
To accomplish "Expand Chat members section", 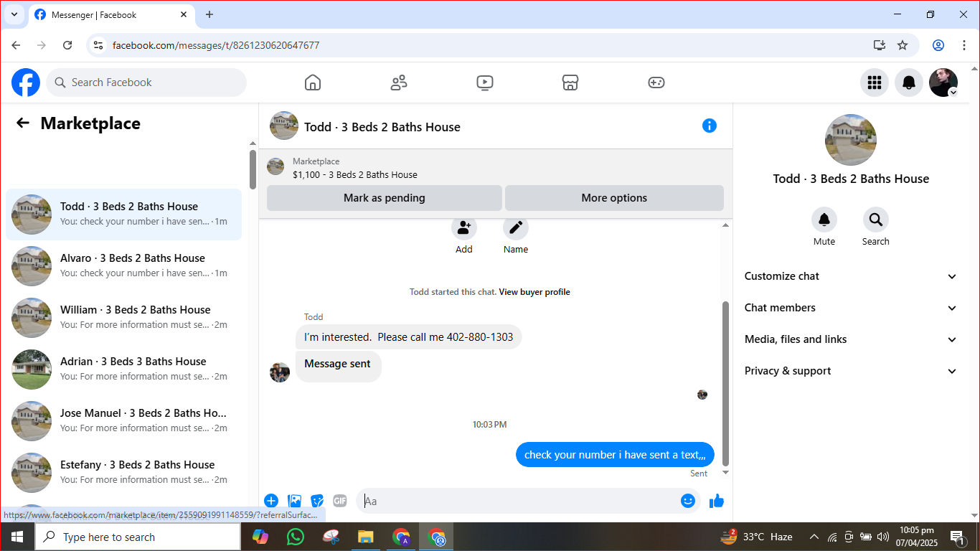I will point(851,308).
